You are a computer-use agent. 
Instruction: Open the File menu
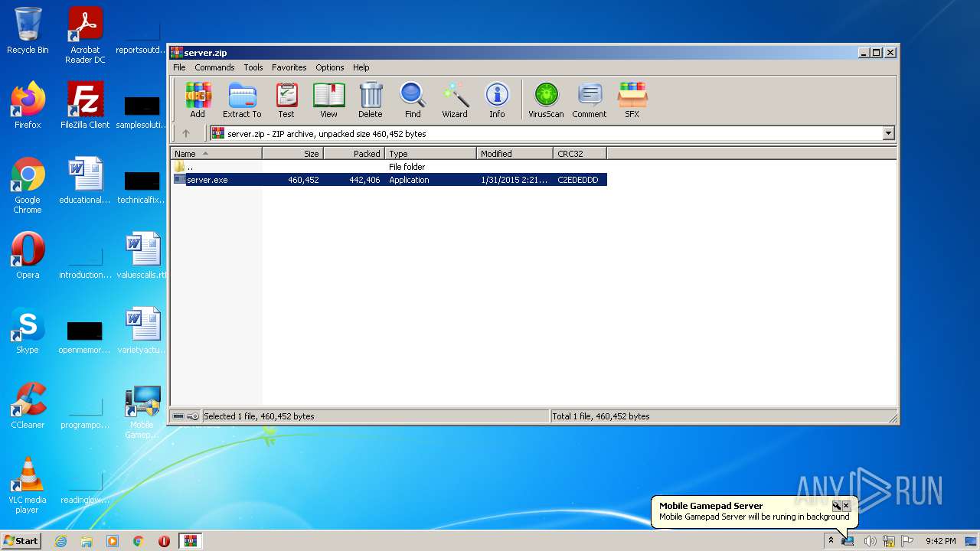click(x=179, y=67)
